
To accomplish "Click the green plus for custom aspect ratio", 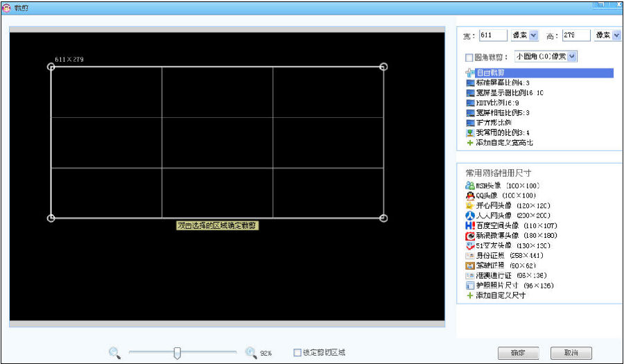I will (470, 143).
